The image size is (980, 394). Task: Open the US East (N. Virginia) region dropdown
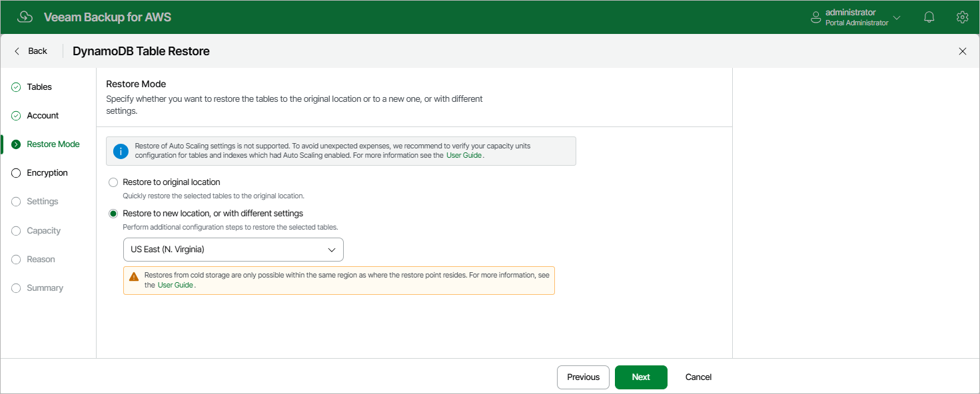tap(233, 250)
